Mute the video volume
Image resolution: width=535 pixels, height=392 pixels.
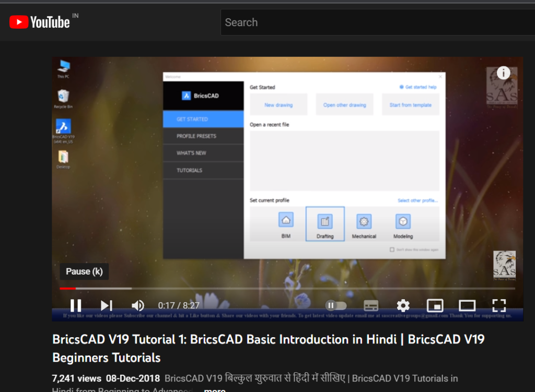coord(137,305)
